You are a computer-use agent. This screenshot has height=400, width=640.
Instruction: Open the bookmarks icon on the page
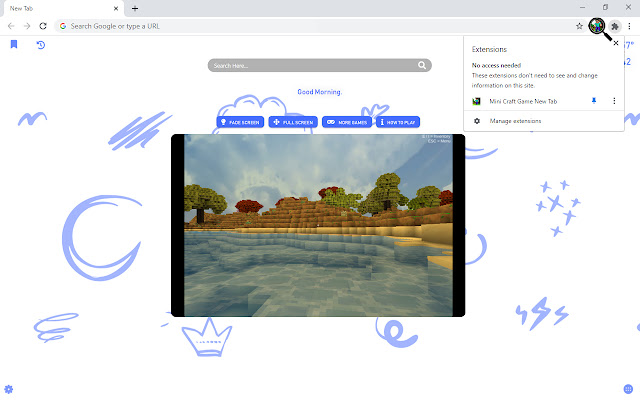pos(14,44)
